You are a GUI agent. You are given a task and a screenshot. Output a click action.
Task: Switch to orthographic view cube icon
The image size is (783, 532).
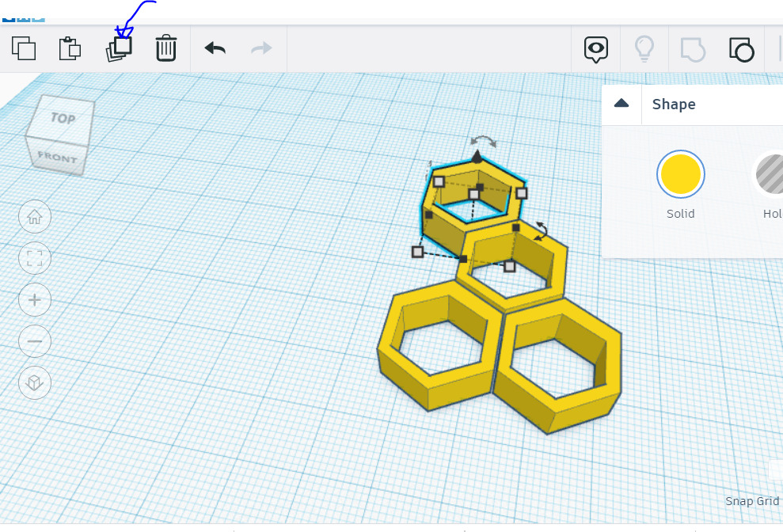[35, 382]
